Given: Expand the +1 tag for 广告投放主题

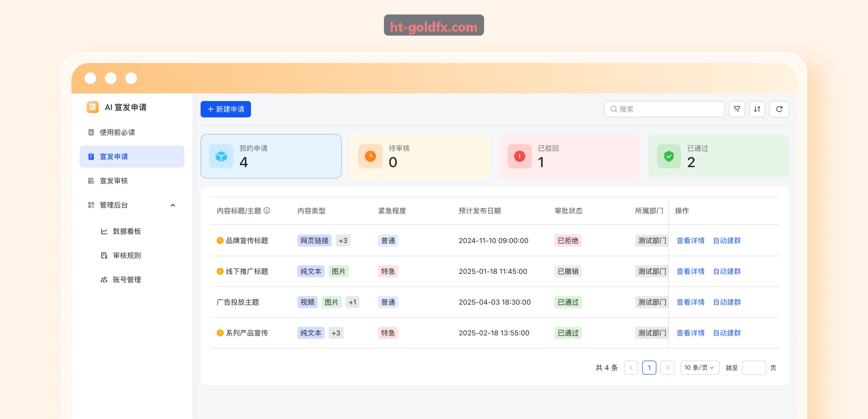Looking at the screenshot, I should click(352, 302).
